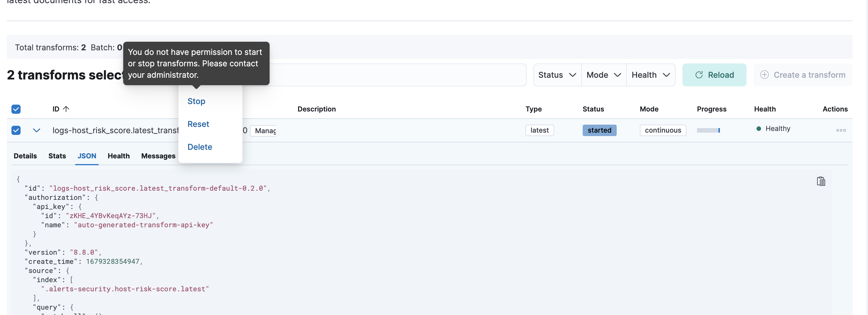Click the refresh icon on the Reload button
868x315 pixels.
(x=700, y=75)
